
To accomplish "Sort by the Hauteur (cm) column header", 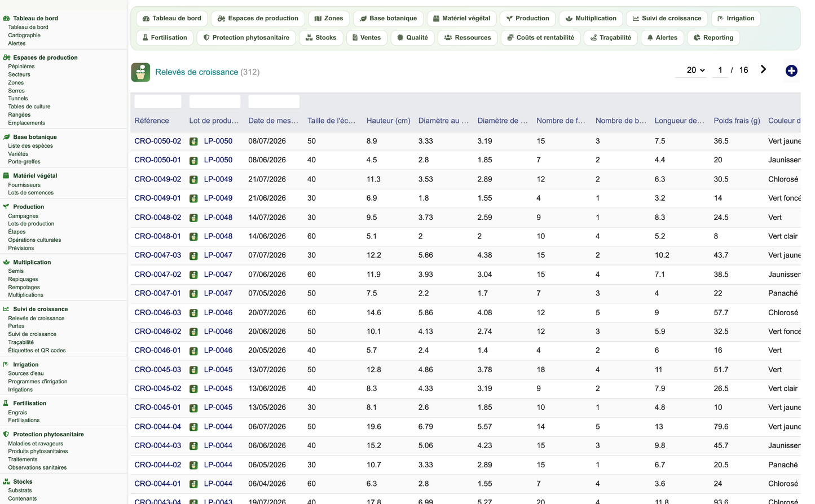I will [388, 121].
